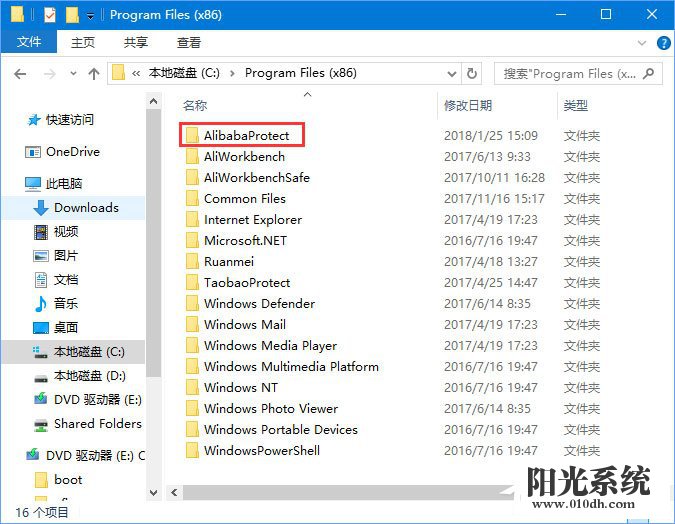This screenshot has width=675, height=524.
Task: Go up one level with up arrow
Action: (x=94, y=74)
